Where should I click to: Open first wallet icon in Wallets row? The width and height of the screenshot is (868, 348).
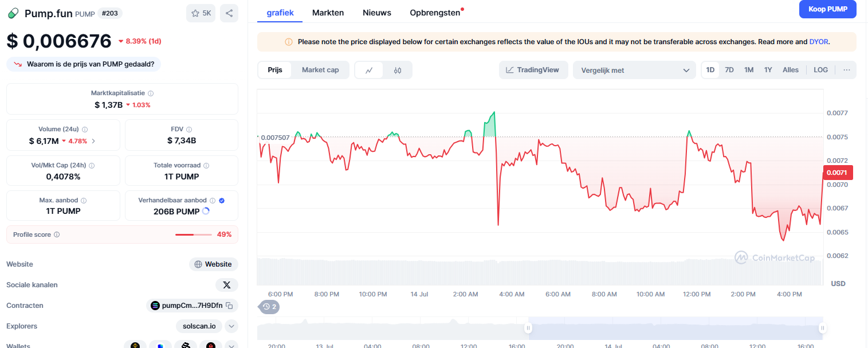point(136,346)
